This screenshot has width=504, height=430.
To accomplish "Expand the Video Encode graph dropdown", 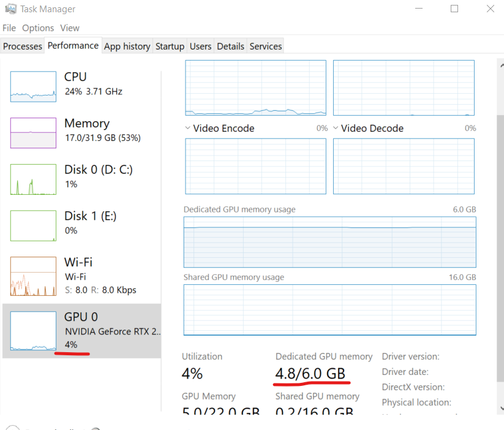I will (x=187, y=128).
